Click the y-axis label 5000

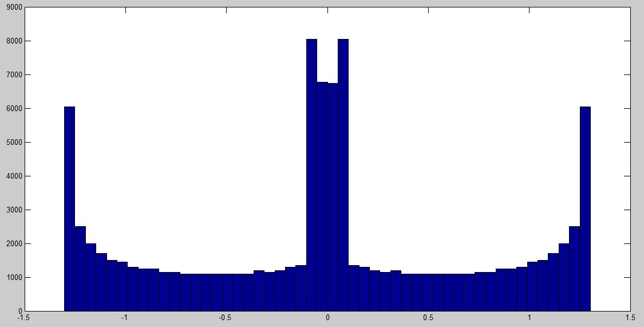tap(14, 142)
